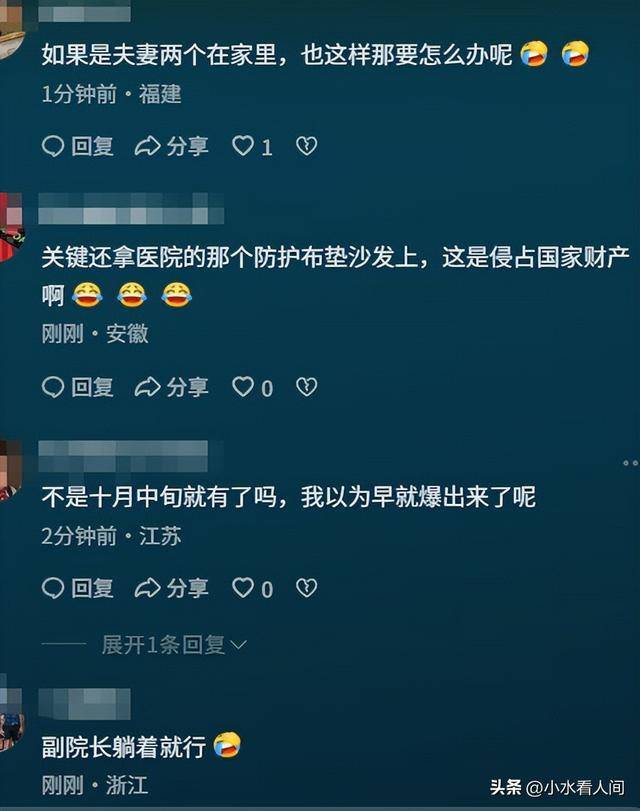The image size is (640, 811).
Task: Open the @小水看人间 watermark profile
Action: click(x=575, y=787)
